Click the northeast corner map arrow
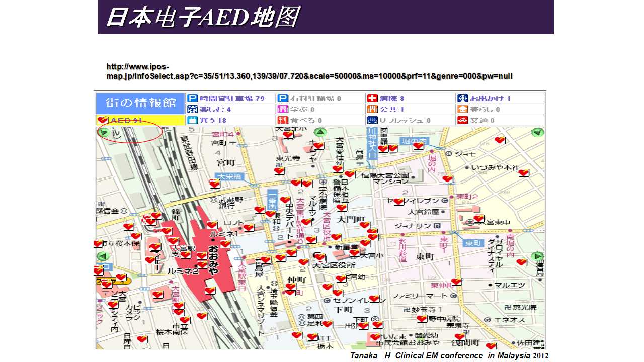Image resolution: width=644 pixels, height=362 pixels. tap(537, 133)
